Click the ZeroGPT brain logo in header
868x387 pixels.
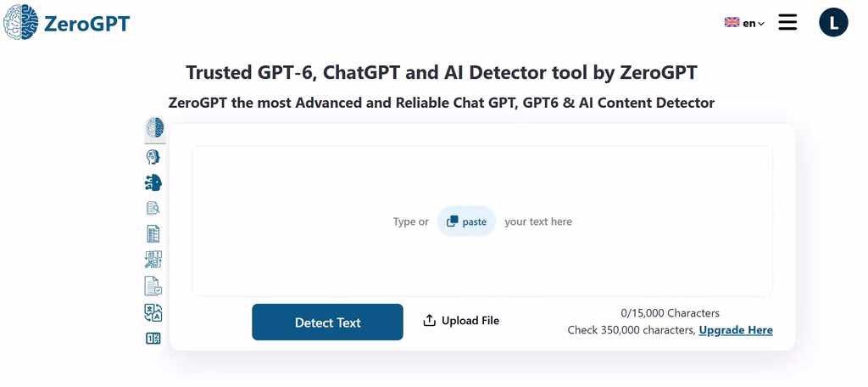21,23
